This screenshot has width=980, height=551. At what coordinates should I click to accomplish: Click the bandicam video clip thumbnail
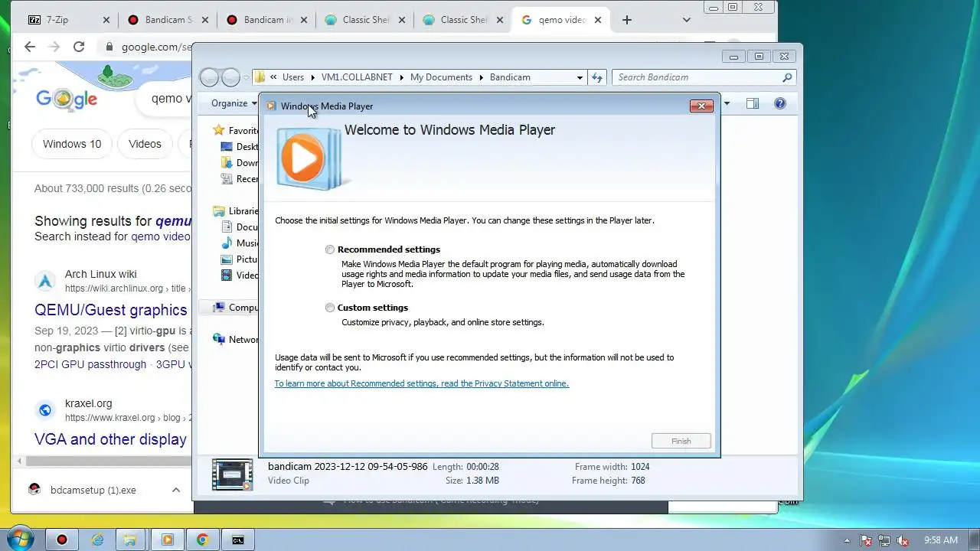pos(232,474)
